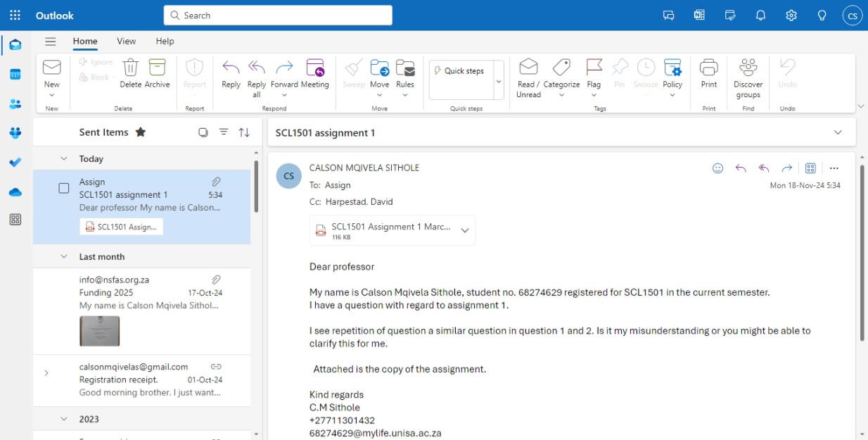Viewport: 868px width, 440px height.
Task: Open the Quick steps dropdown arrow
Action: 499,80
